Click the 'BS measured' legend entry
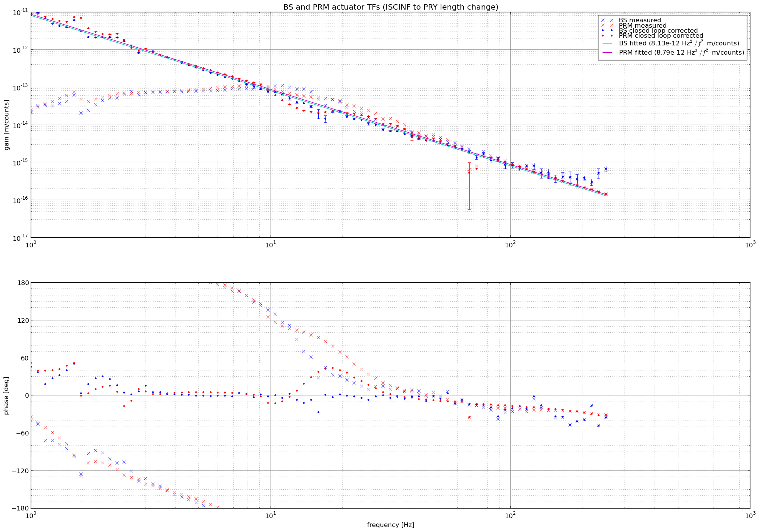Viewport: 760px width, 532px height. pyautogui.click(x=640, y=20)
